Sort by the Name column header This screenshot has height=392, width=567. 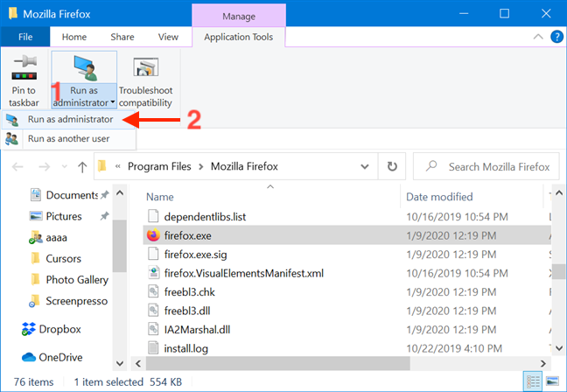tap(160, 197)
